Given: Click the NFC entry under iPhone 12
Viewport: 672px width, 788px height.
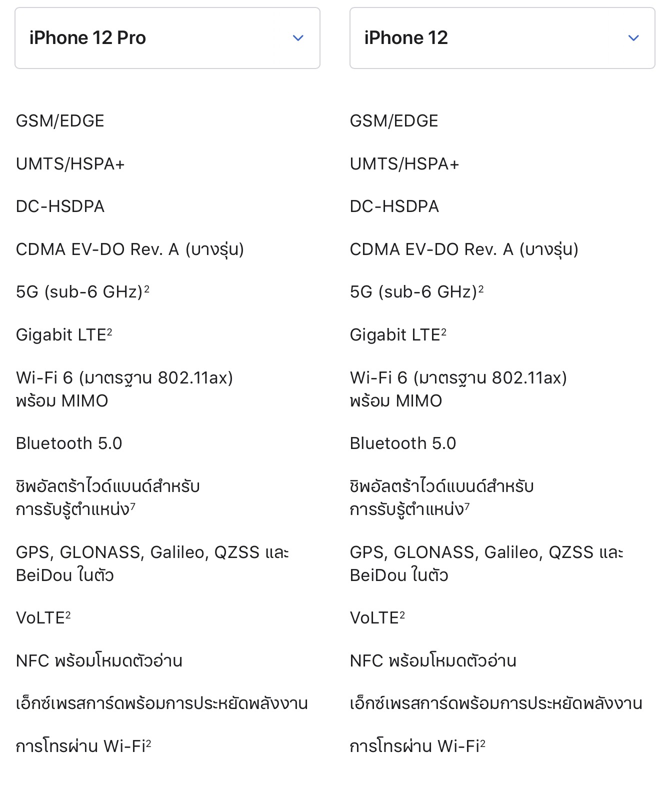Looking at the screenshot, I should pos(433,661).
